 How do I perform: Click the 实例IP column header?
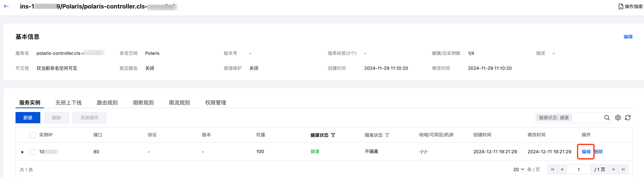[x=46, y=135]
